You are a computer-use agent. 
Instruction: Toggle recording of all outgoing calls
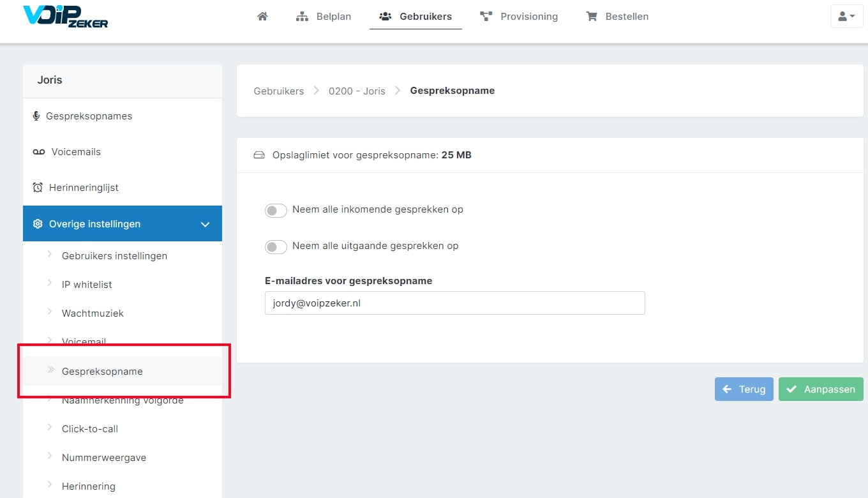[276, 246]
